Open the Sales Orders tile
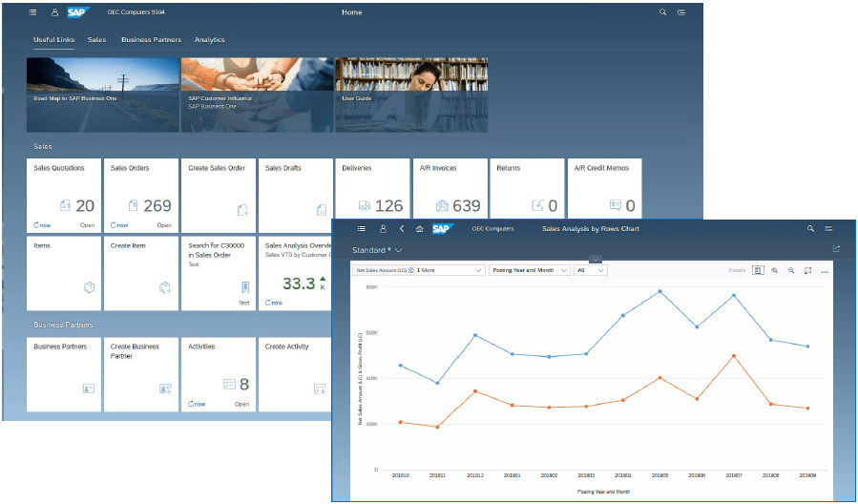The image size is (858, 504). pos(141,196)
